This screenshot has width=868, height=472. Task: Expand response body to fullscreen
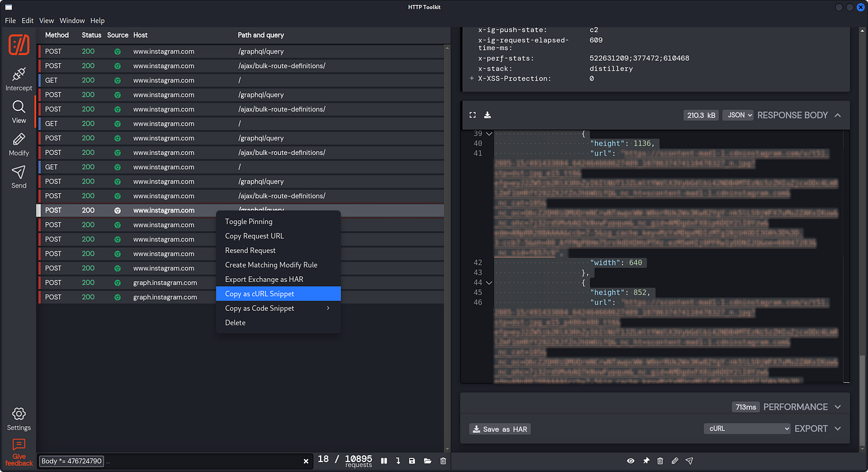tap(472, 115)
